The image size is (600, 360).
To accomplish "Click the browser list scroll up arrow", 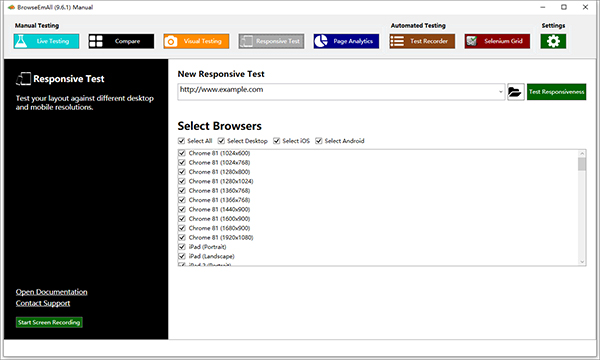I will (x=582, y=153).
